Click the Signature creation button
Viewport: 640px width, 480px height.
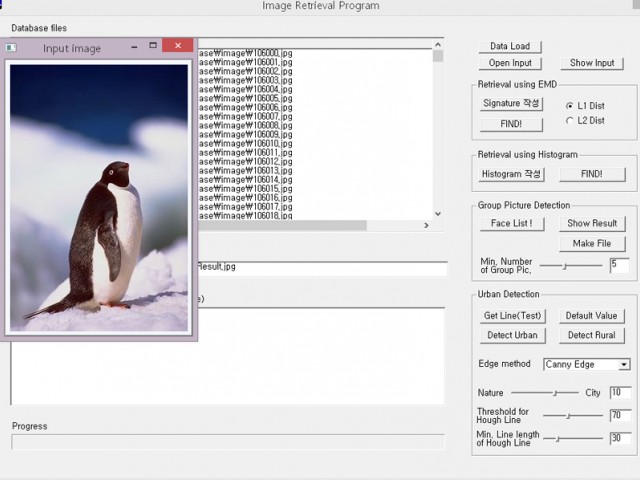coord(510,103)
